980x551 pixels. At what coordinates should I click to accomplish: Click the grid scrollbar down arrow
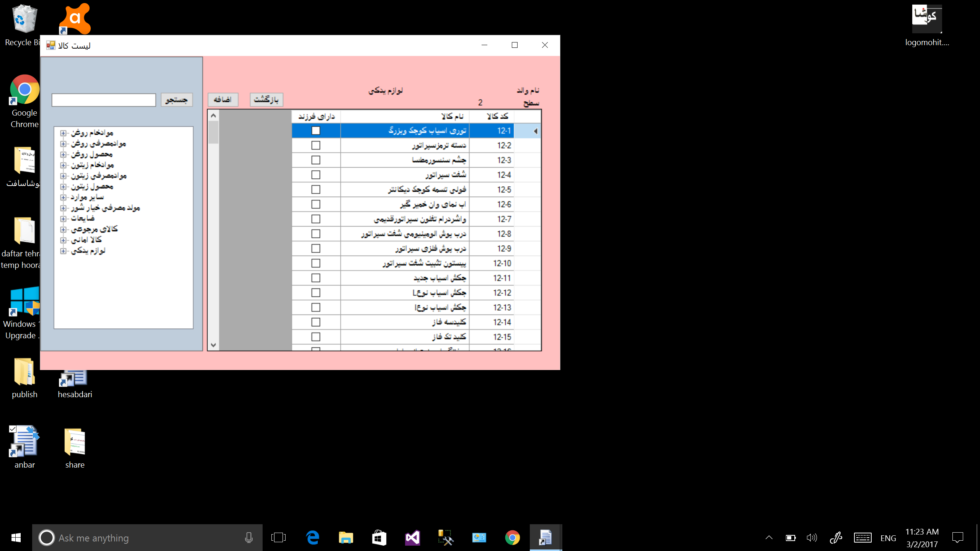213,345
